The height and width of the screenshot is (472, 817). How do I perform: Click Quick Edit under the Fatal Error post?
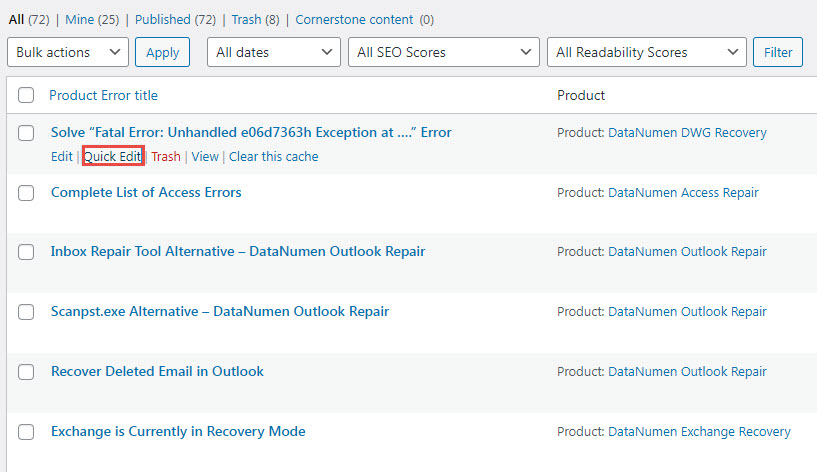(x=112, y=156)
